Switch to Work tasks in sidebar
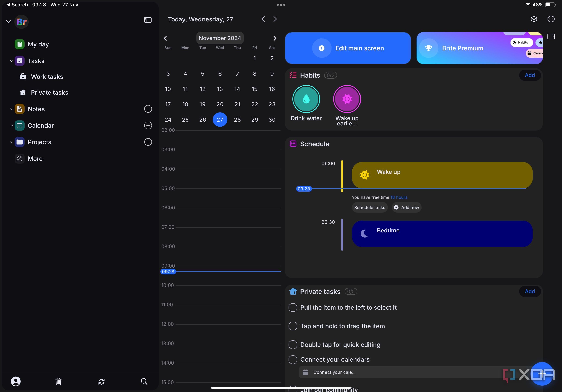 [x=47, y=77]
